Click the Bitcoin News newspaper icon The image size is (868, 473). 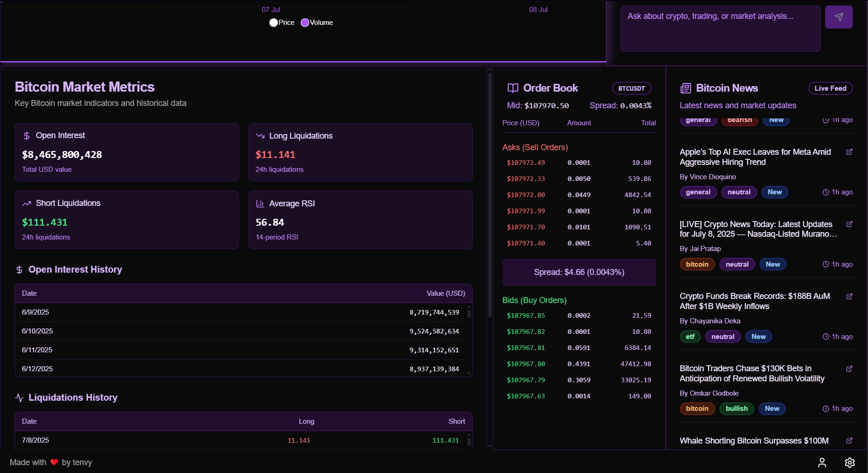pyautogui.click(x=686, y=88)
